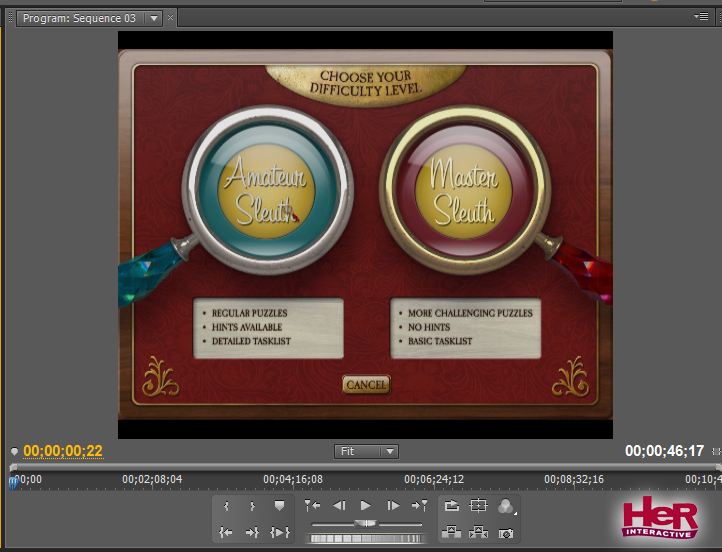Open the Program Sequence 03 dropdown arrow

coord(154,18)
